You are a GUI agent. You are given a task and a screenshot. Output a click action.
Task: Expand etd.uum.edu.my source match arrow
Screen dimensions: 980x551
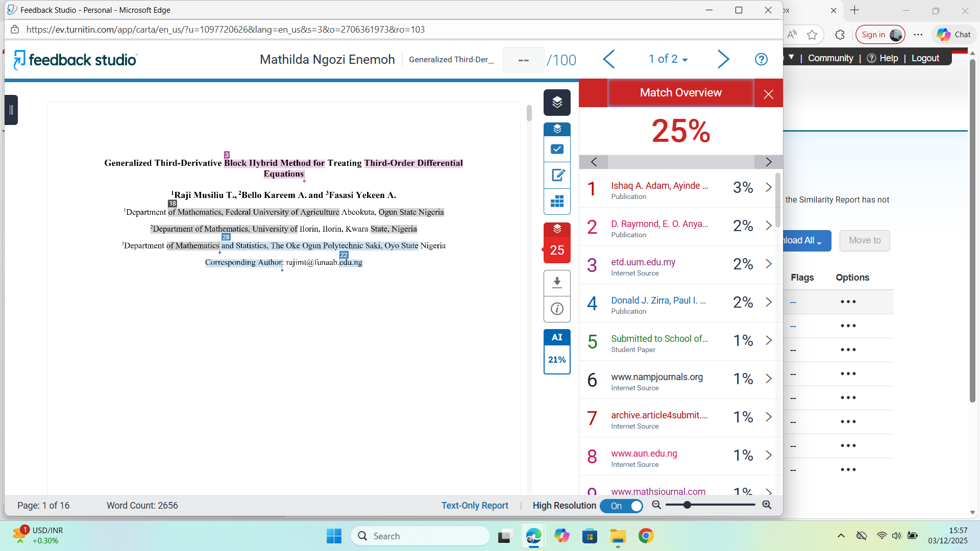tap(768, 264)
